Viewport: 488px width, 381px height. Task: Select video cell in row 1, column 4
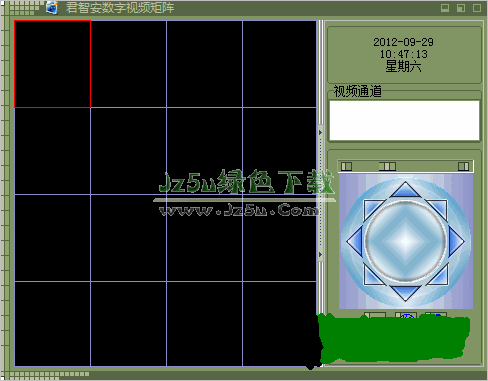[280, 64]
